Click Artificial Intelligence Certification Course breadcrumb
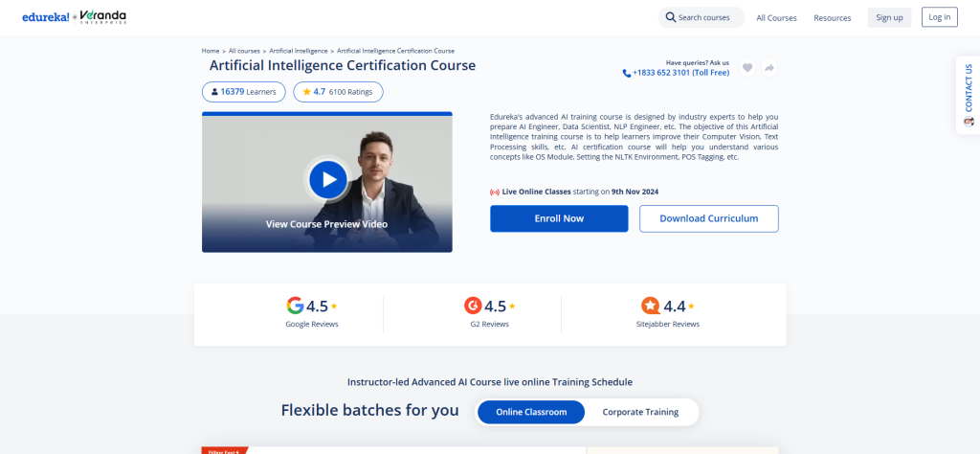Viewport: 980px width, 454px height. click(x=395, y=51)
